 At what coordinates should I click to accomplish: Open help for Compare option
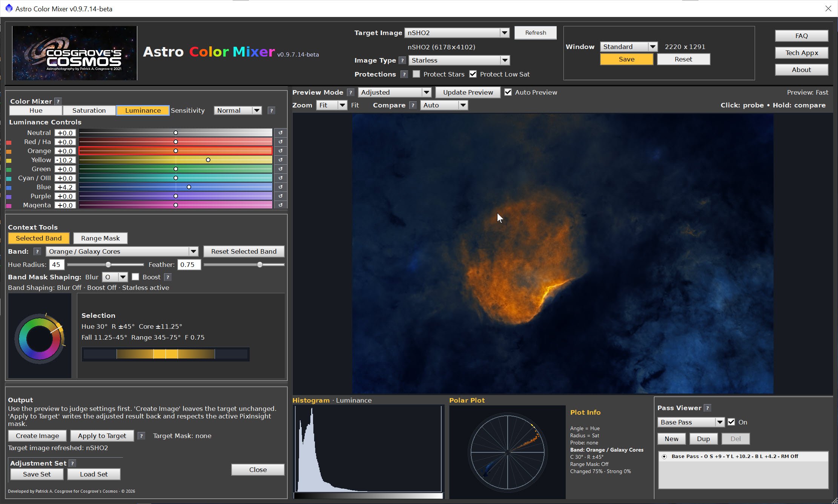[x=413, y=105]
